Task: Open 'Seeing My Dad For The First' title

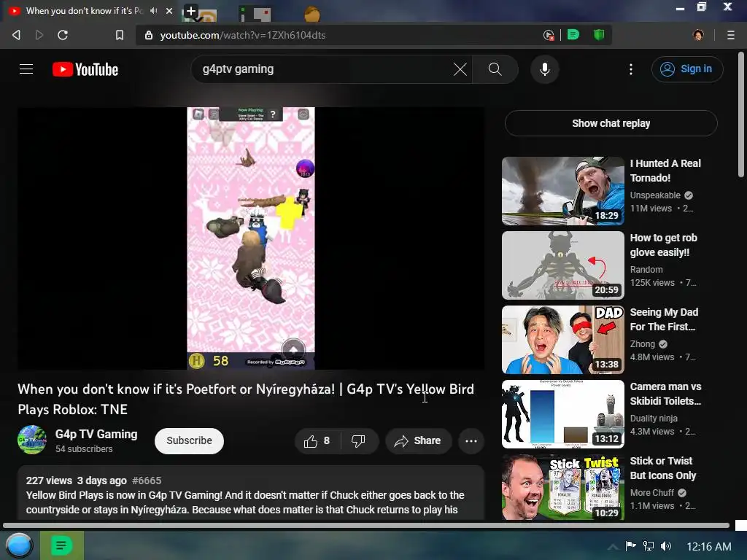Action: pyautogui.click(x=664, y=319)
